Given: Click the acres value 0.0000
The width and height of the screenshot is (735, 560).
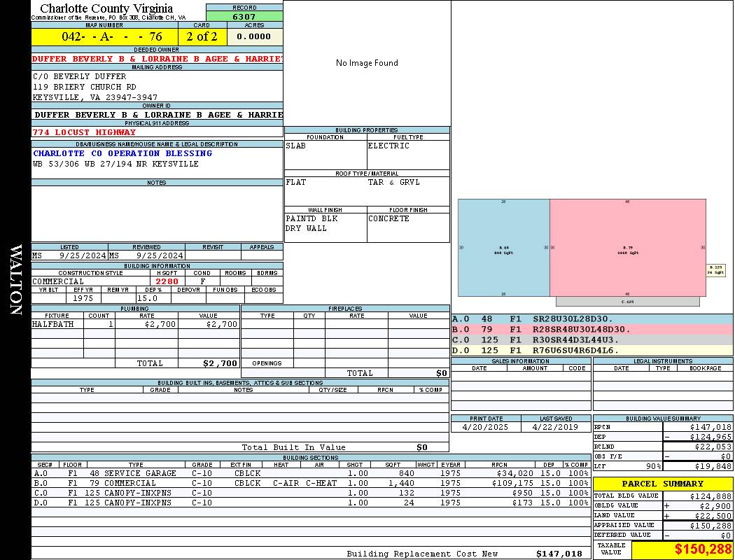Looking at the screenshot, I should tap(253, 36).
